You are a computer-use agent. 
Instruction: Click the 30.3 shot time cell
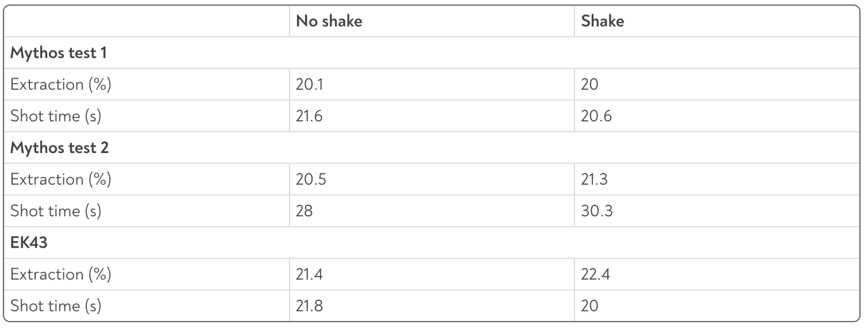596,211
